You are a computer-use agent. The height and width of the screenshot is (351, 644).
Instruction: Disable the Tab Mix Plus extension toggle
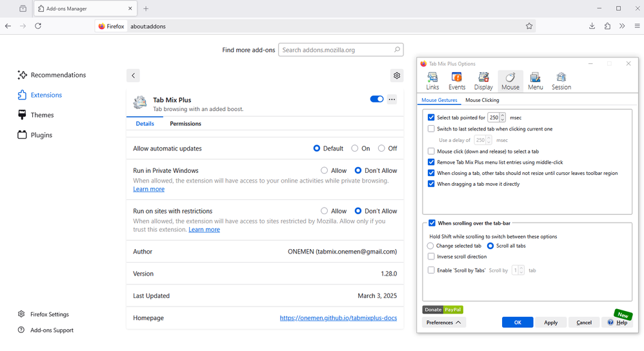(376, 99)
